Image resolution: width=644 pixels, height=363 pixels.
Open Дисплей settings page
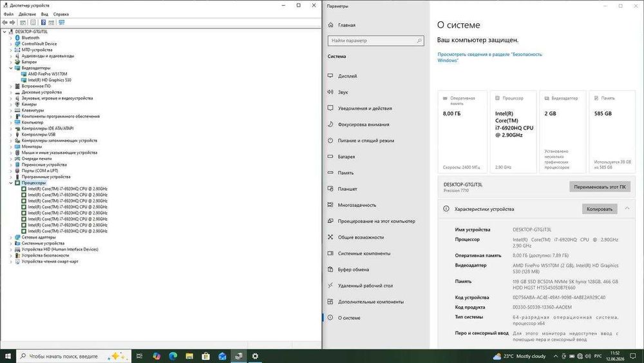348,76
